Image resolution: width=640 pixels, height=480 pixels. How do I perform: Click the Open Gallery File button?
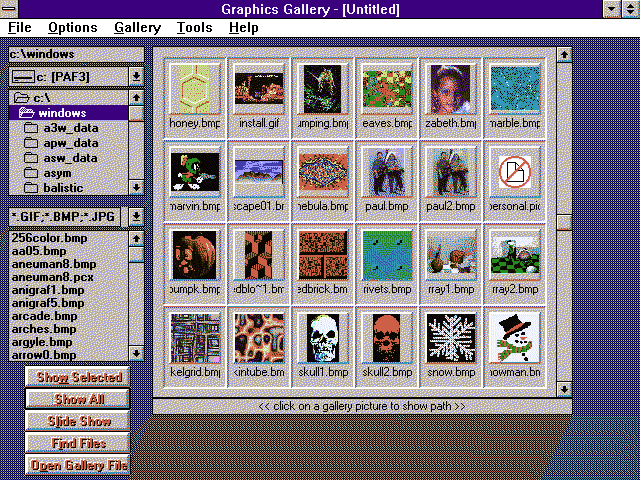[79, 465]
